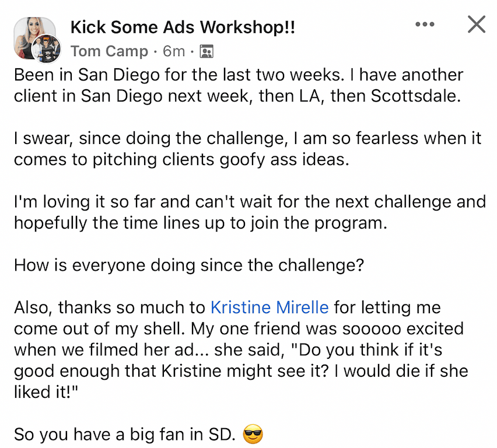This screenshot has width=497, height=448.
Task: Visit Tom Camp's profile via author name
Action: point(109,51)
